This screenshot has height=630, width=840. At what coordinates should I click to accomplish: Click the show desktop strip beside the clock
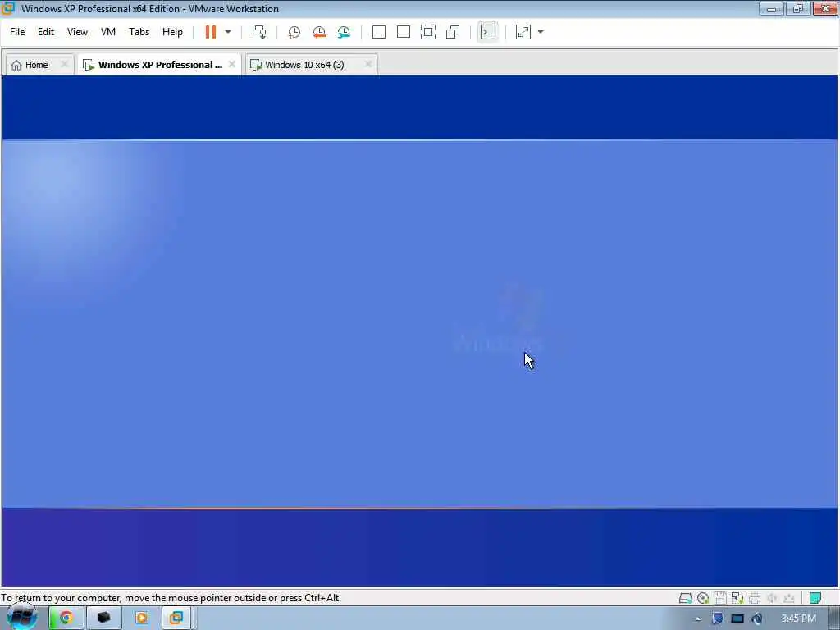pos(833,619)
